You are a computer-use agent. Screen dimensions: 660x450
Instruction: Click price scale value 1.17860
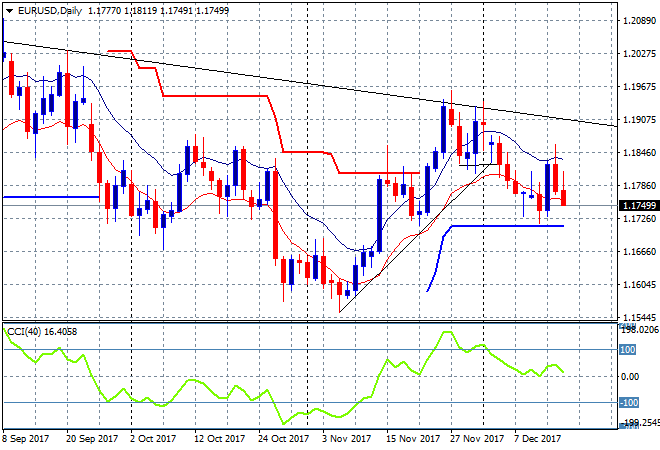(639, 185)
